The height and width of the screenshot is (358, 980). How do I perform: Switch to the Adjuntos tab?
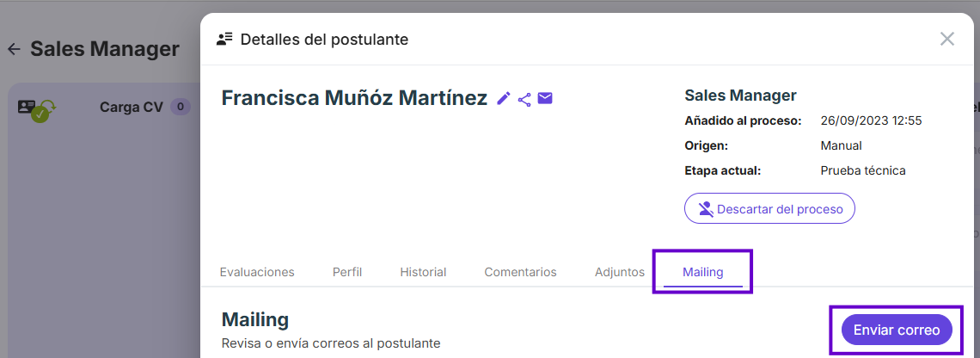point(619,272)
